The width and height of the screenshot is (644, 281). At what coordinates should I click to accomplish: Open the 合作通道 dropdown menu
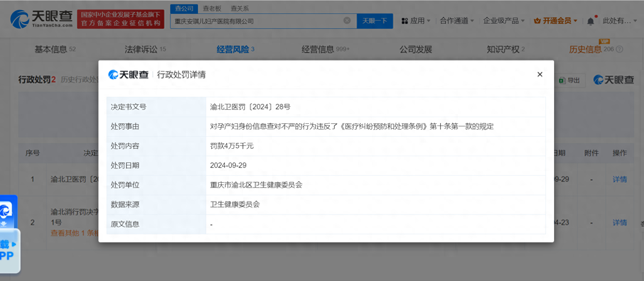(x=457, y=21)
